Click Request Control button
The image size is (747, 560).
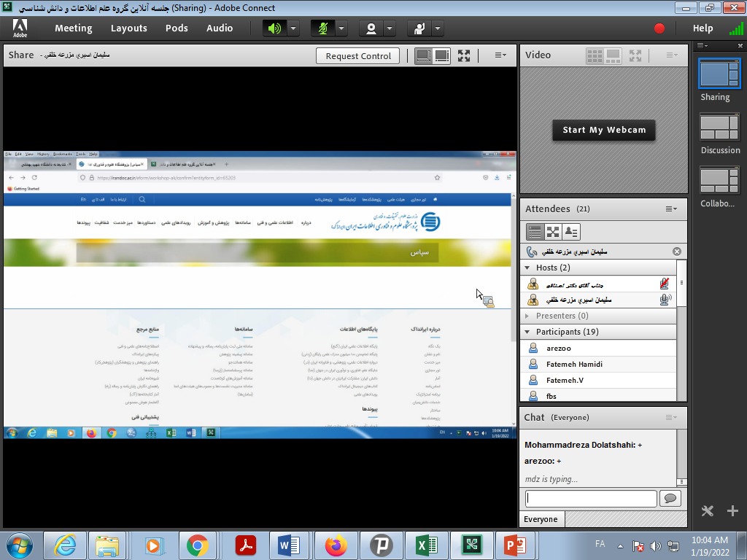(358, 55)
